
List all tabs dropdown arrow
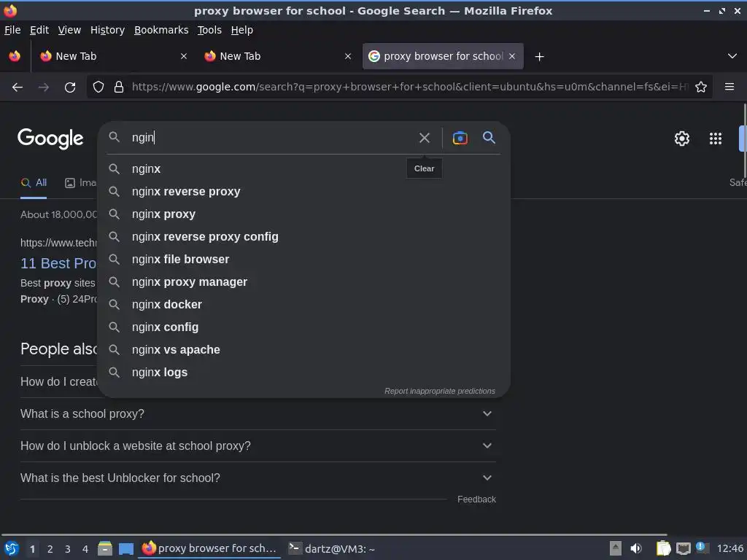(732, 56)
